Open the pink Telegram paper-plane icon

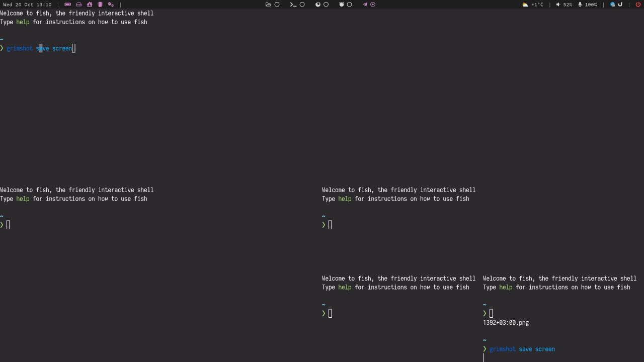click(x=365, y=5)
